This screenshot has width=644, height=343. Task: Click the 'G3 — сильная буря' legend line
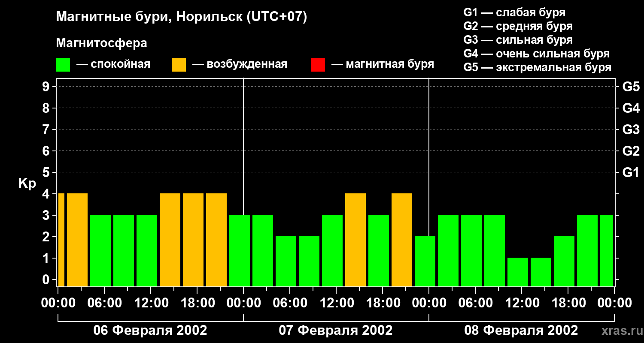(x=518, y=40)
